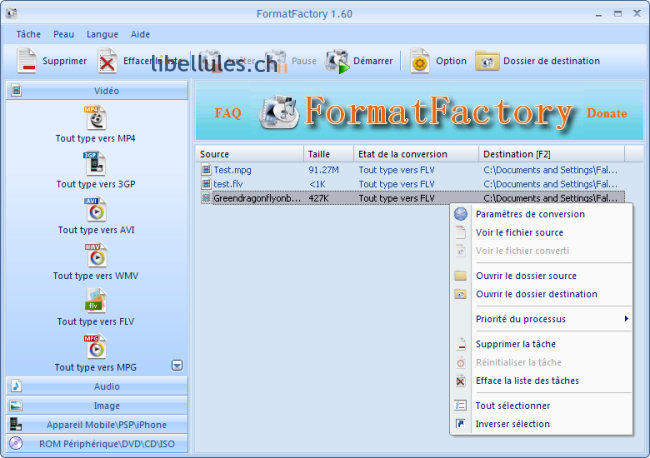Click the Effacer la liste red X icon
This screenshot has width=650, height=458.
pos(107,61)
